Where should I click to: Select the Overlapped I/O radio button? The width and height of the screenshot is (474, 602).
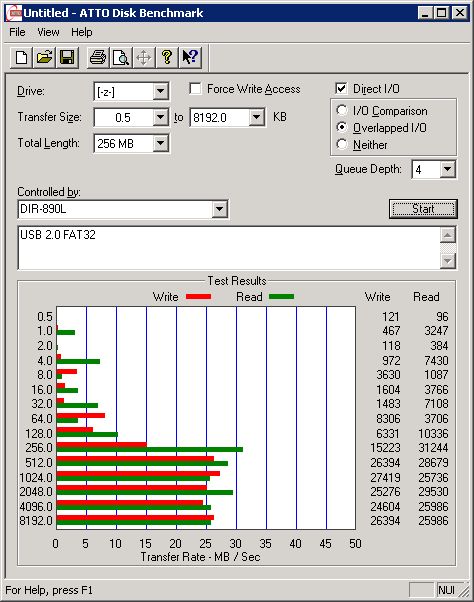click(x=342, y=127)
